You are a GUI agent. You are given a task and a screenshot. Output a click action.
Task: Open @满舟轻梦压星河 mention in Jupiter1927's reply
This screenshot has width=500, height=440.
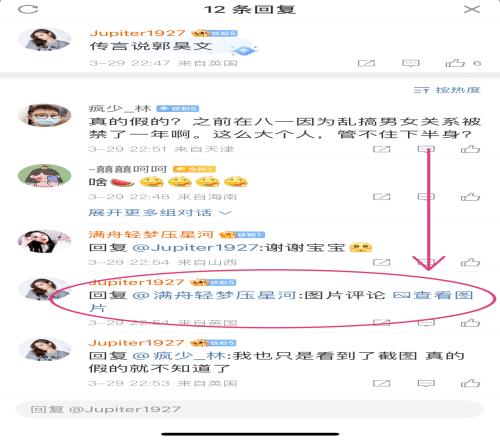coord(214,295)
